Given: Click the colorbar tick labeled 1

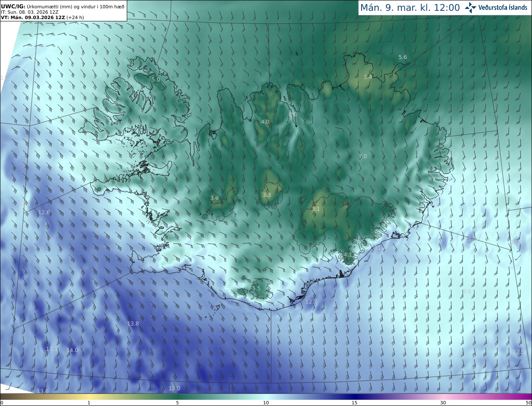Looking at the screenshot, I should click(x=89, y=403).
